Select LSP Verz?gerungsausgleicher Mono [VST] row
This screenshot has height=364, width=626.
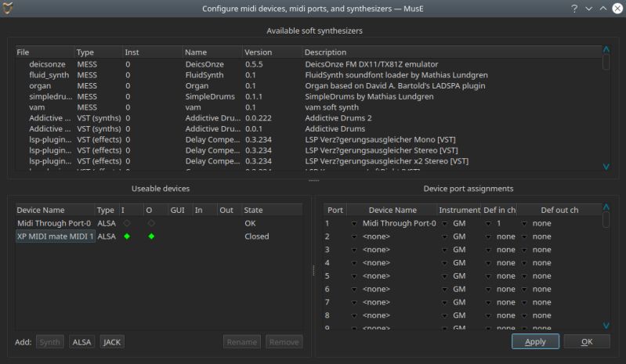(x=308, y=139)
